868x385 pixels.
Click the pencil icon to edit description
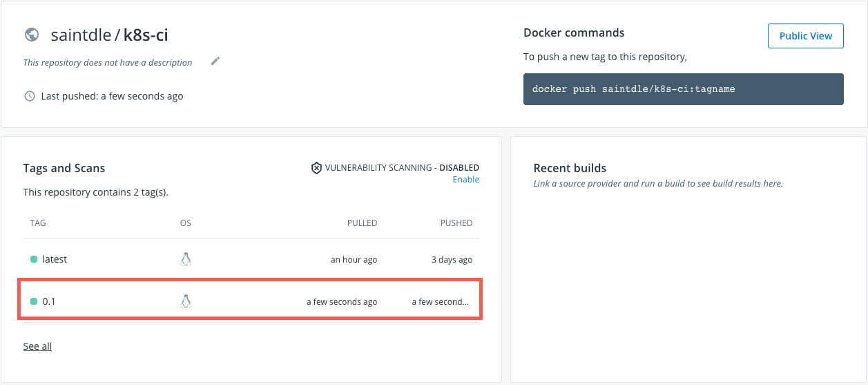215,62
